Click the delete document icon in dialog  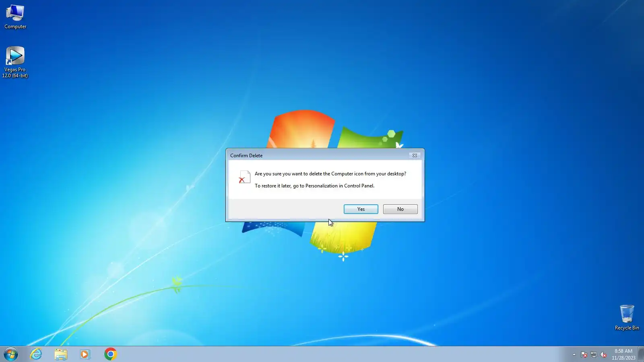click(x=244, y=177)
